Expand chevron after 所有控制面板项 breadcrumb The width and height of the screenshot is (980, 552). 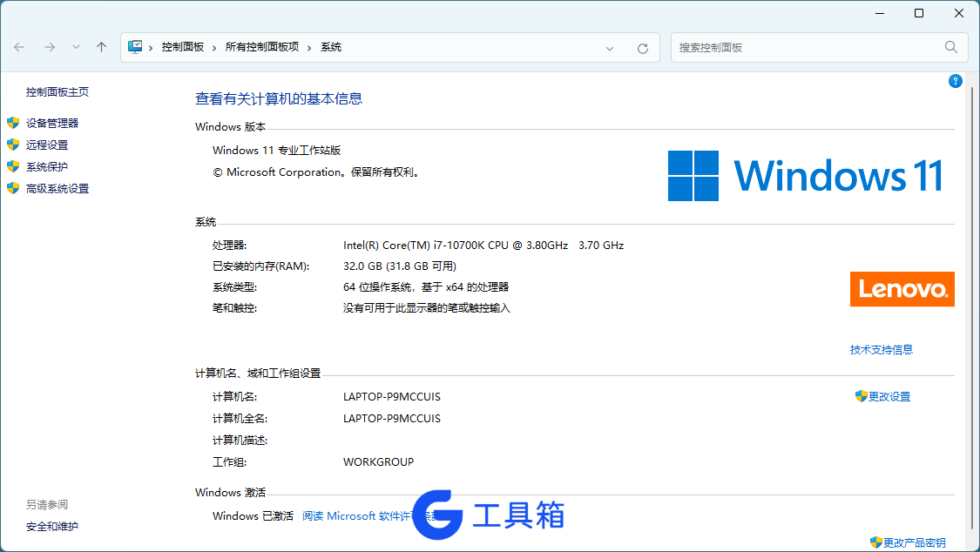pyautogui.click(x=309, y=48)
